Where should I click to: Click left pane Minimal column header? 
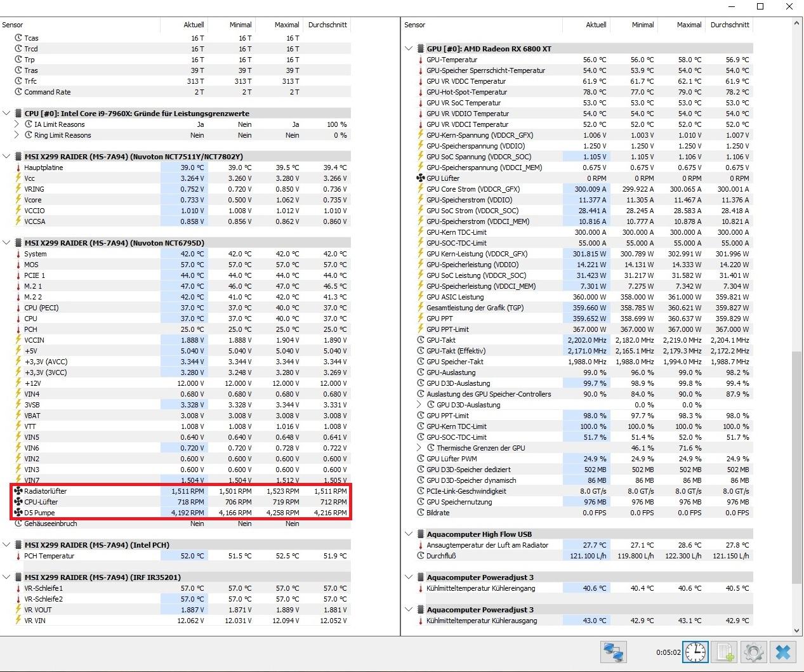[232, 25]
